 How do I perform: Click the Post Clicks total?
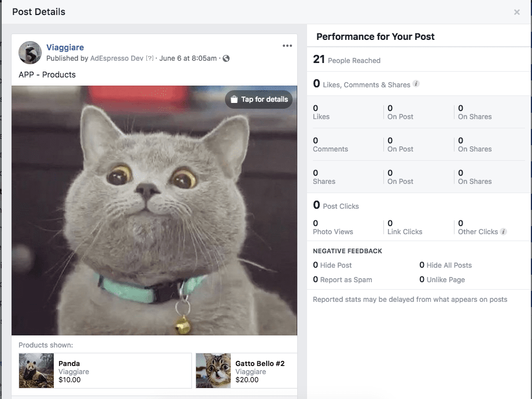336,205
